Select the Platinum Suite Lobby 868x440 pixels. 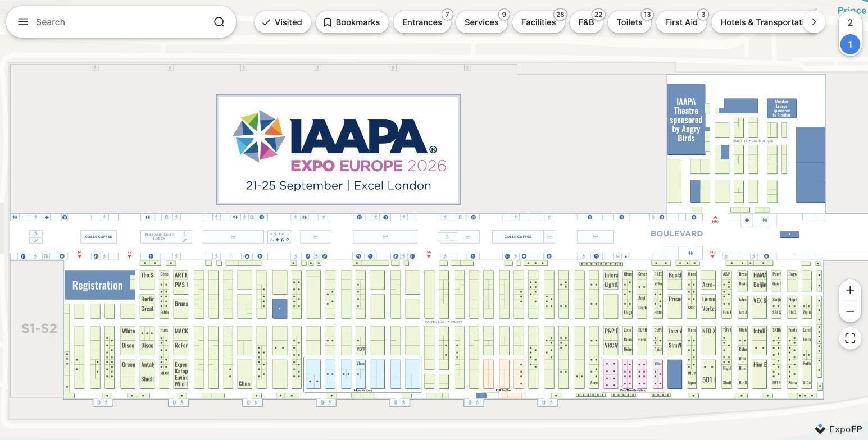pos(166,237)
